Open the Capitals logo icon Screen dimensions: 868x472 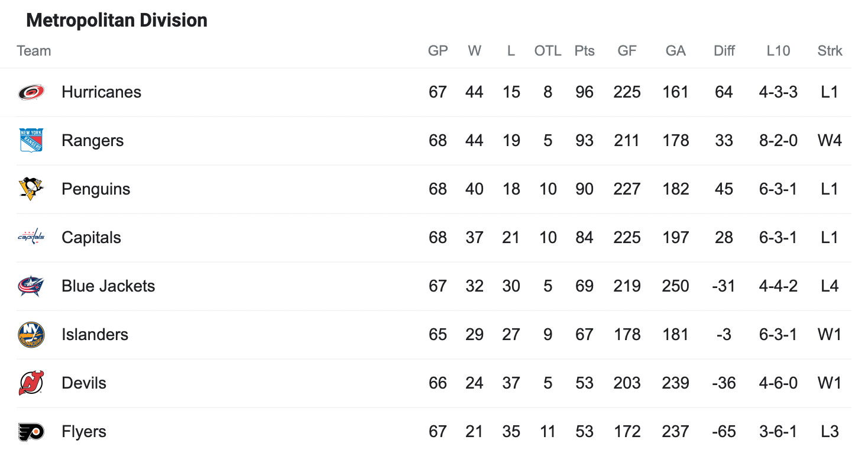pos(31,237)
